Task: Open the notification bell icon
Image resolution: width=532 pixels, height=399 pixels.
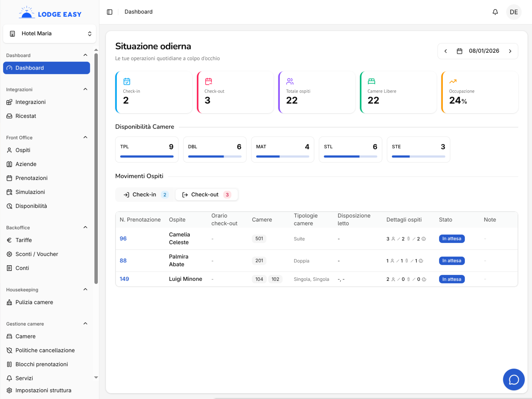Action: (x=495, y=12)
